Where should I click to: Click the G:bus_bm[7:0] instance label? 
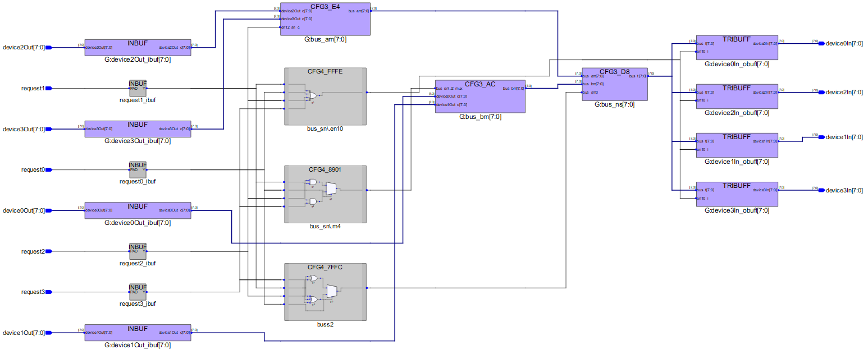tap(481, 117)
